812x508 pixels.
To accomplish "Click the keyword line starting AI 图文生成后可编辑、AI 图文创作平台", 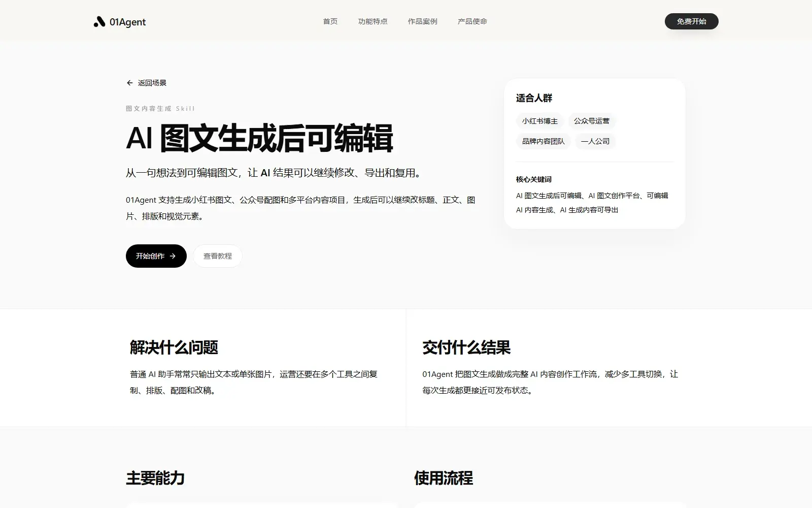I will 592,203.
